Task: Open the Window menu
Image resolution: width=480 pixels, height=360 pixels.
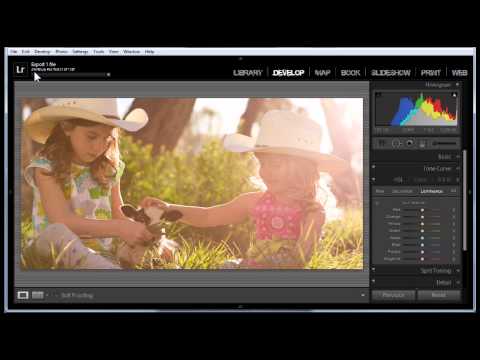Action: (132, 52)
